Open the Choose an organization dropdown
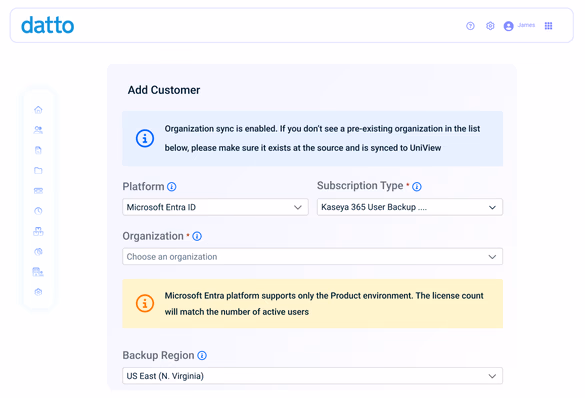This screenshot has height=398, width=585. coord(312,257)
